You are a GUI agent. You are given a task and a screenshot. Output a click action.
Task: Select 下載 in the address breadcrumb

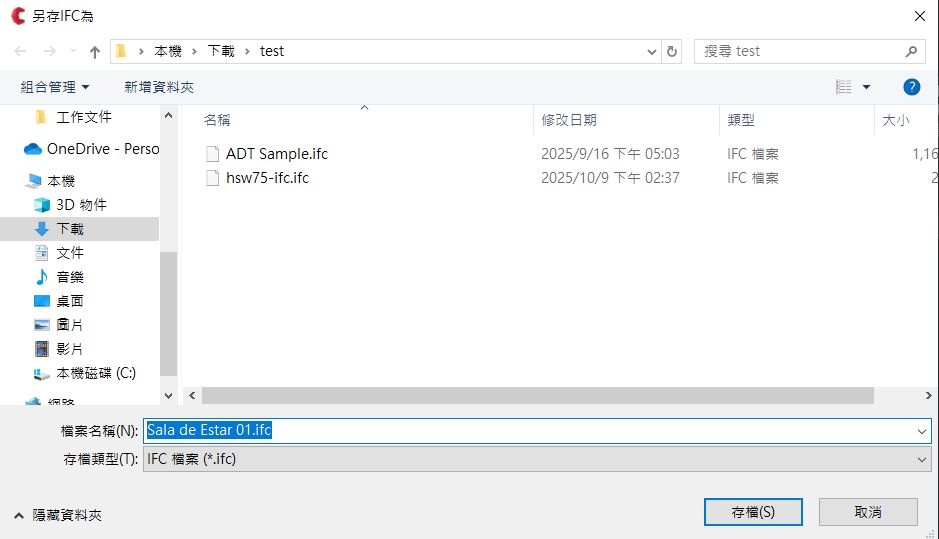(221, 52)
